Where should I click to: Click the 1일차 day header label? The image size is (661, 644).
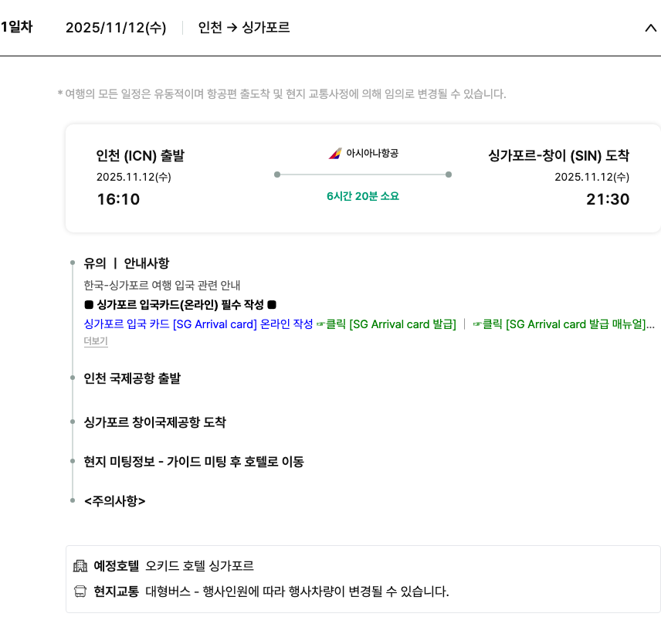(x=16, y=28)
